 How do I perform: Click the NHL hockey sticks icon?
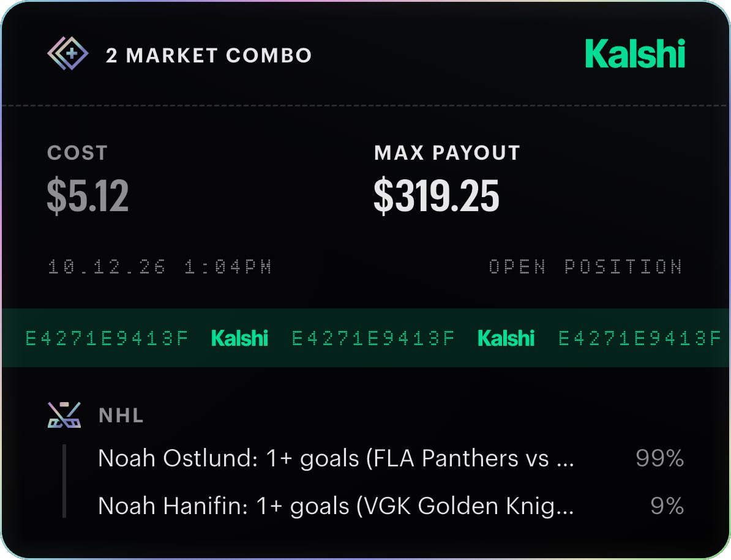[x=64, y=414]
